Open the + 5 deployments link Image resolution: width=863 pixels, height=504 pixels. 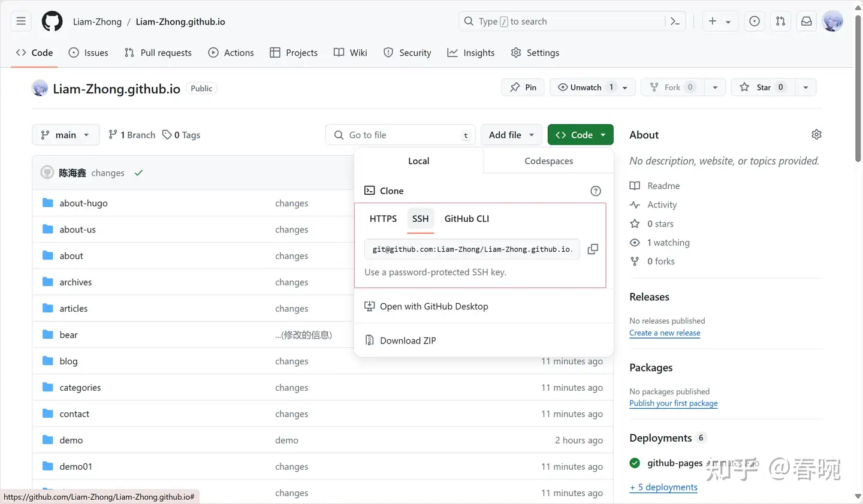[x=663, y=487]
